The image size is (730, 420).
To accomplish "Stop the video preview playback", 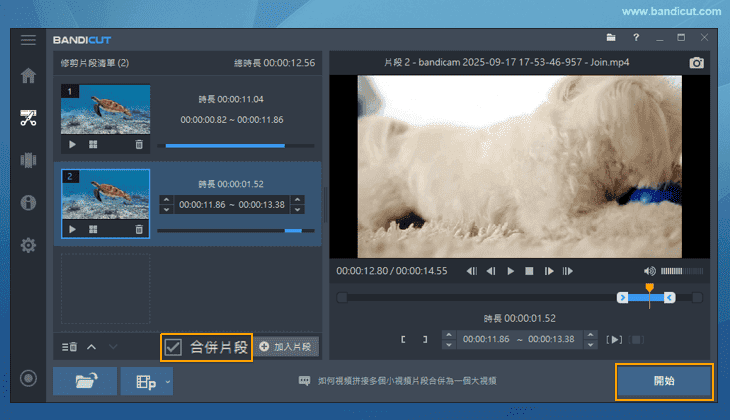I will pos(529,271).
